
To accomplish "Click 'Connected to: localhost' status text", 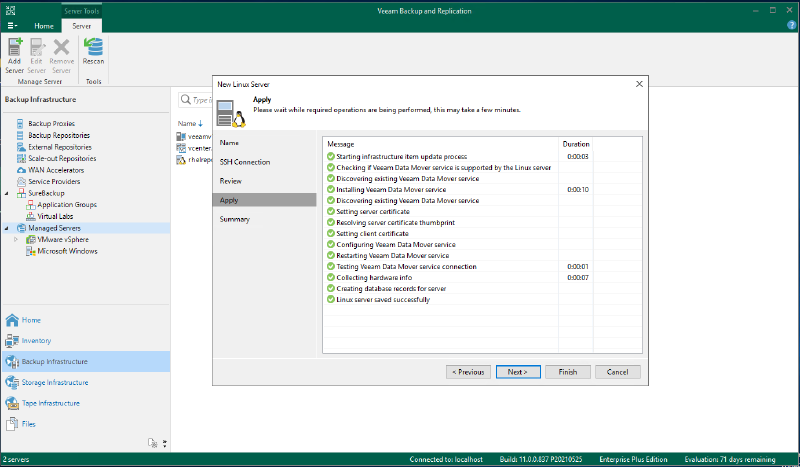I will click(x=446, y=459).
